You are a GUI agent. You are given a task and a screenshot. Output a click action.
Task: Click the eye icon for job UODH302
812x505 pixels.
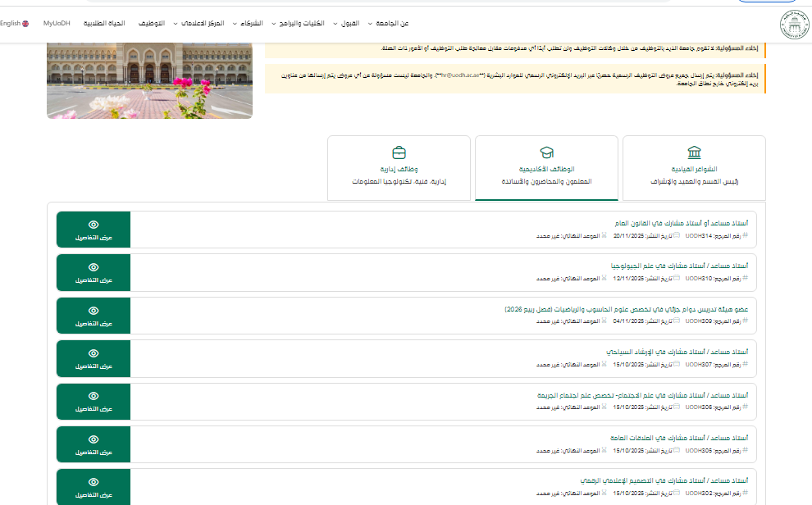point(94,482)
